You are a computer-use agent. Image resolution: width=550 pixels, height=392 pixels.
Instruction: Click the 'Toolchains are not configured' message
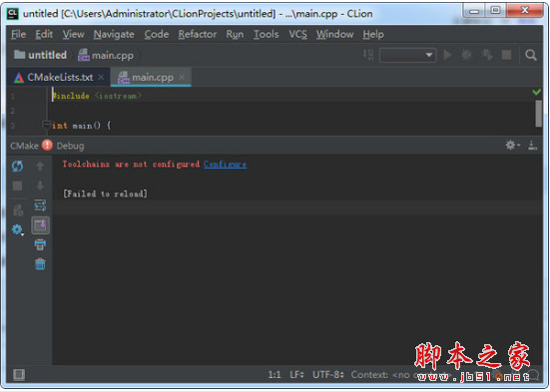[x=131, y=165]
